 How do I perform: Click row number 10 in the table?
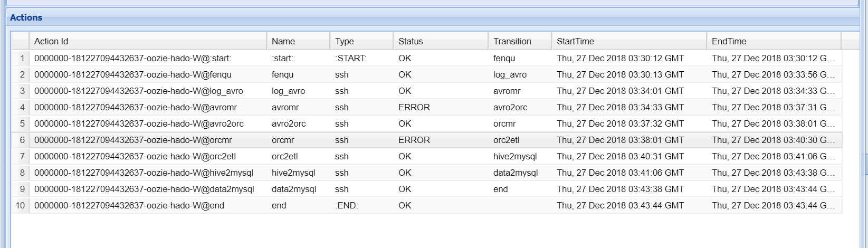point(21,205)
